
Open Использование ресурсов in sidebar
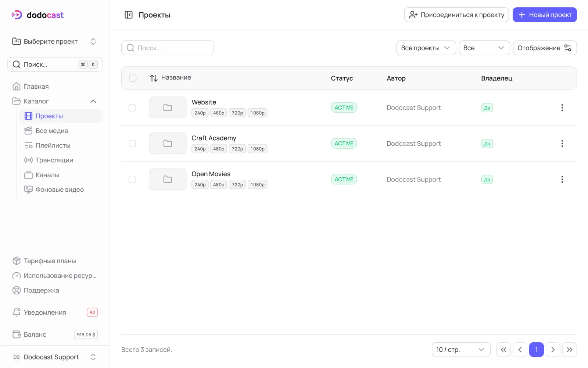tap(55, 276)
